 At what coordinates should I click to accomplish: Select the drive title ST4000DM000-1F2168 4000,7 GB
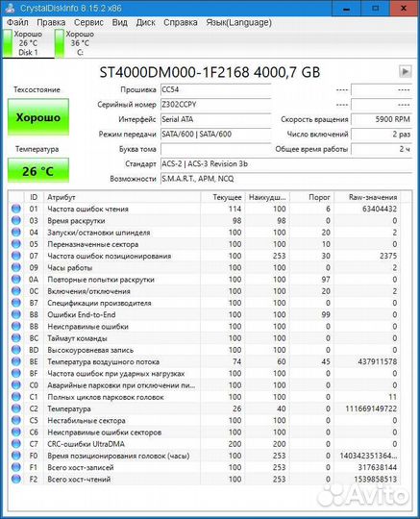pos(210,72)
